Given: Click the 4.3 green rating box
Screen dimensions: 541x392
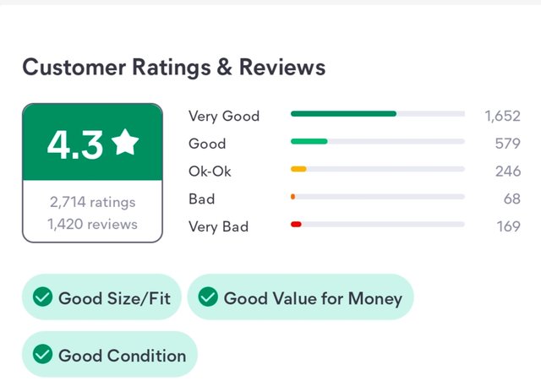Looking at the screenshot, I should point(92,142).
